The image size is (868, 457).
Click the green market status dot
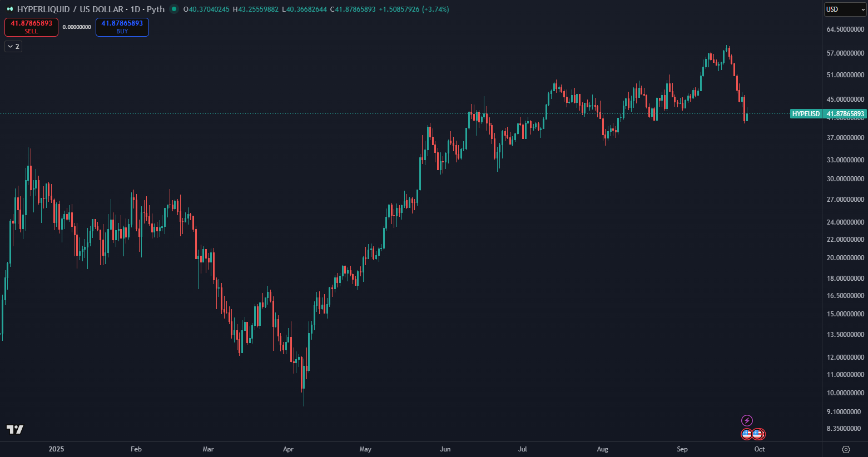coord(174,9)
